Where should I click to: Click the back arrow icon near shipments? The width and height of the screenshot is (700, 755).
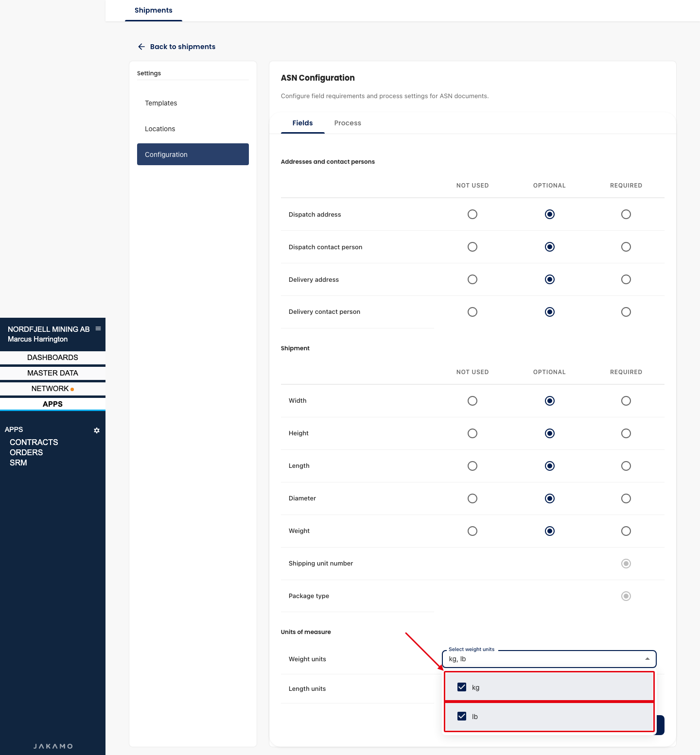[141, 47]
